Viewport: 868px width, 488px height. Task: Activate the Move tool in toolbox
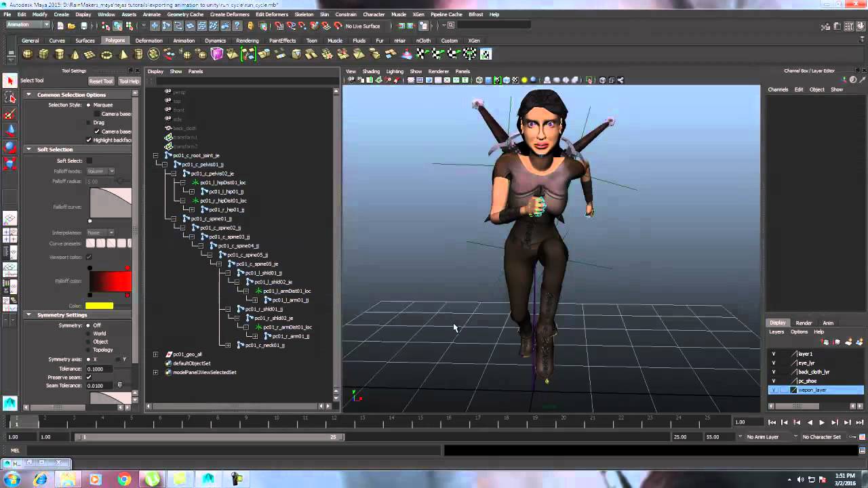tap(9, 130)
